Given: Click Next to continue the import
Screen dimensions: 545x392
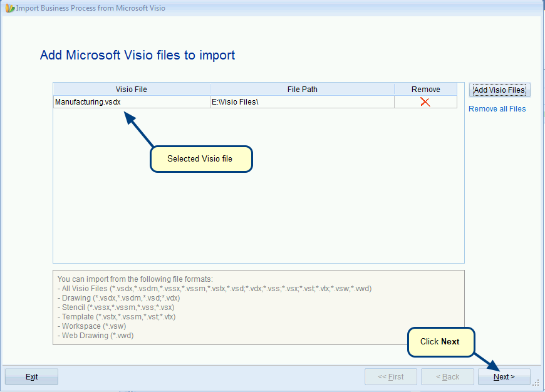Looking at the screenshot, I should (x=504, y=377).
